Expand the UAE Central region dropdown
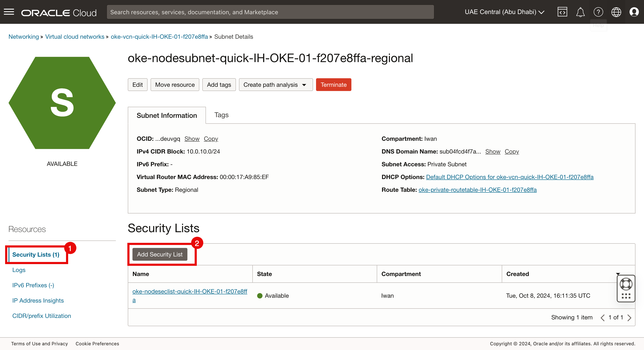The image size is (644, 350). click(x=504, y=12)
